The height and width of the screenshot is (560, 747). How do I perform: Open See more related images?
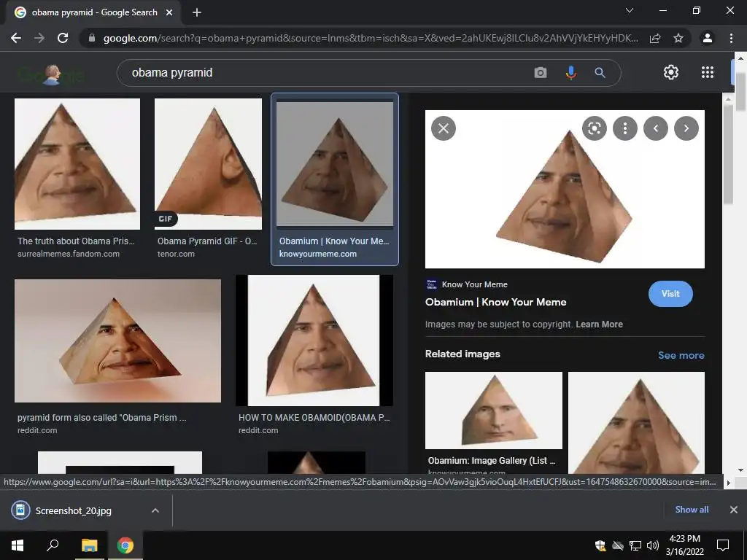pos(681,355)
